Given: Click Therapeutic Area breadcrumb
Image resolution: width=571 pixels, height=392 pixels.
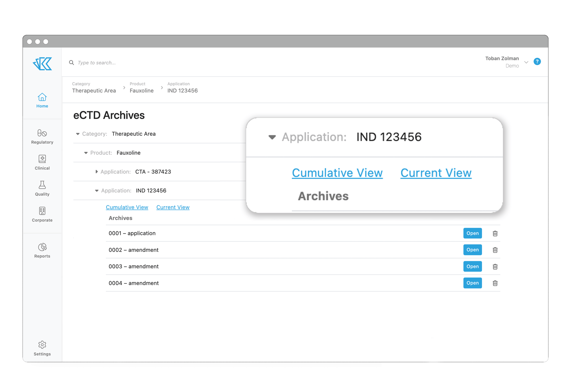Looking at the screenshot, I should click(94, 91).
